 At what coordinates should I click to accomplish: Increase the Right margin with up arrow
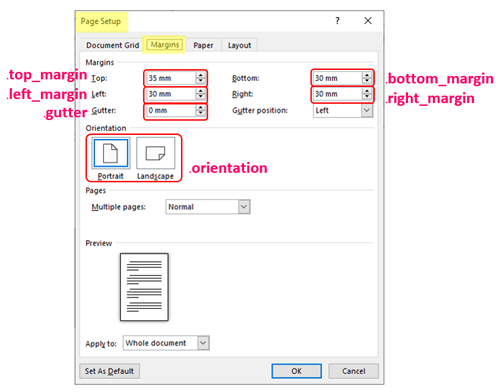[367, 91]
